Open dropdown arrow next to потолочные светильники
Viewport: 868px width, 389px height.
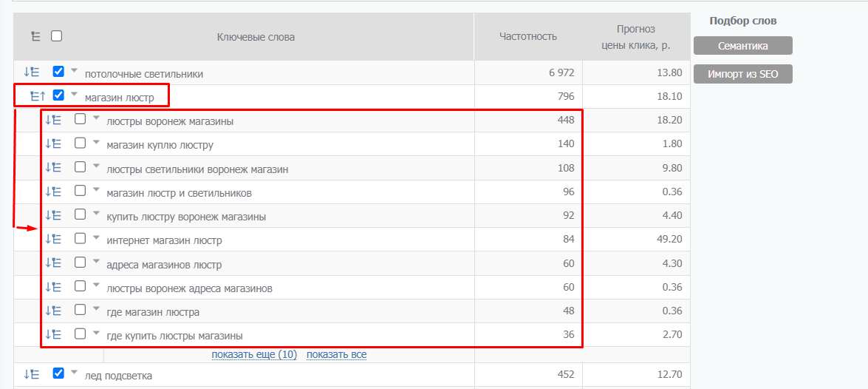(74, 71)
